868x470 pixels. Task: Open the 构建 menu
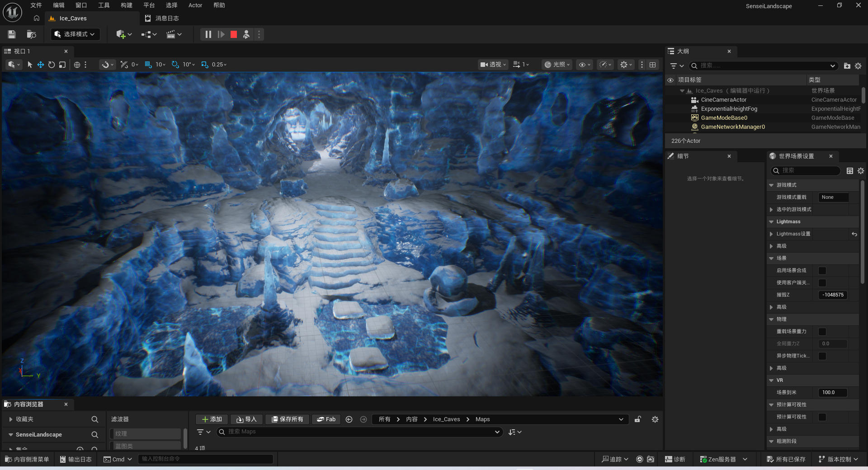(127, 5)
